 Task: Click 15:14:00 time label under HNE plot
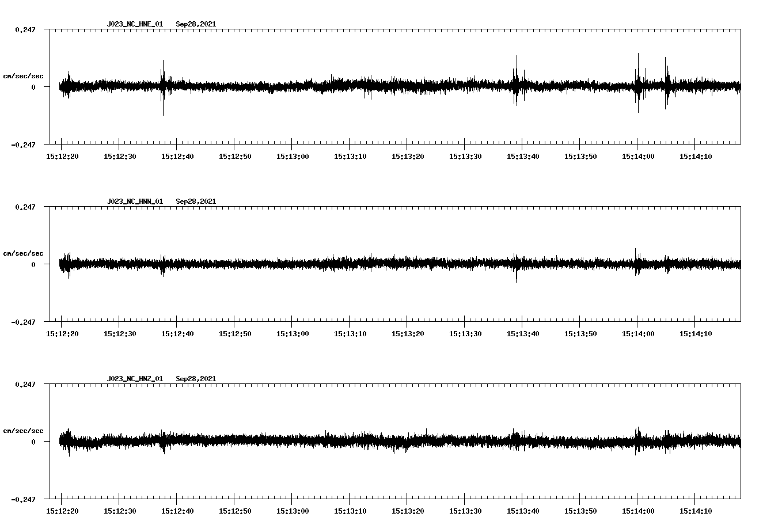pos(638,157)
